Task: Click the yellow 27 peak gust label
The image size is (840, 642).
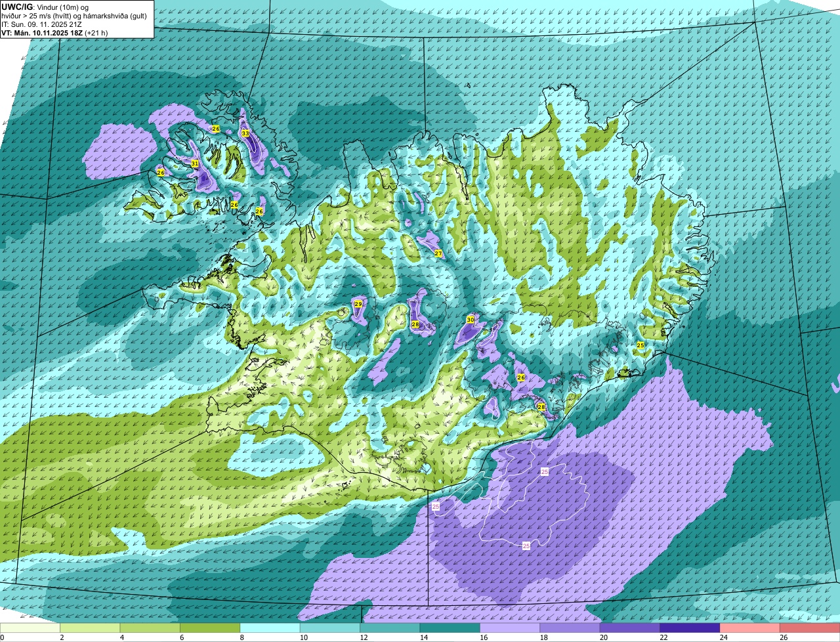Action: [438, 253]
